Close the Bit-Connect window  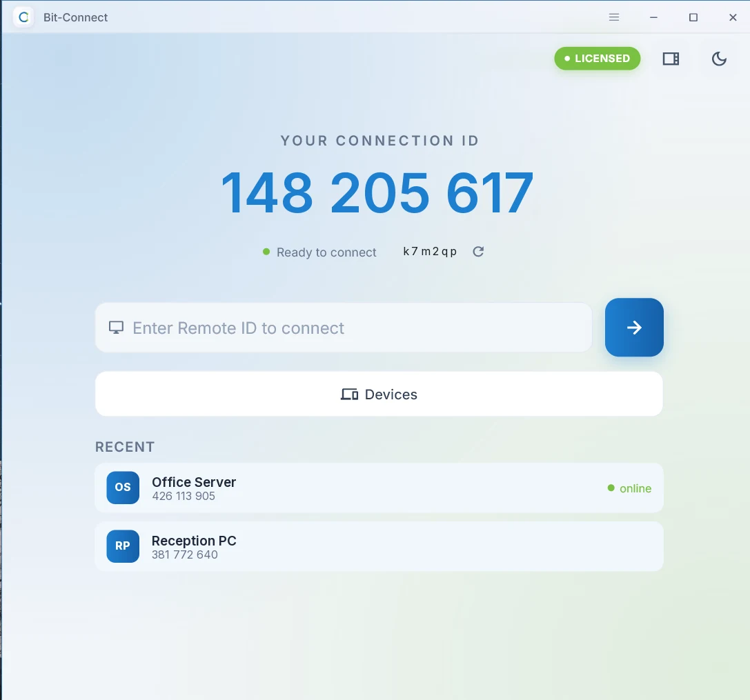click(733, 17)
